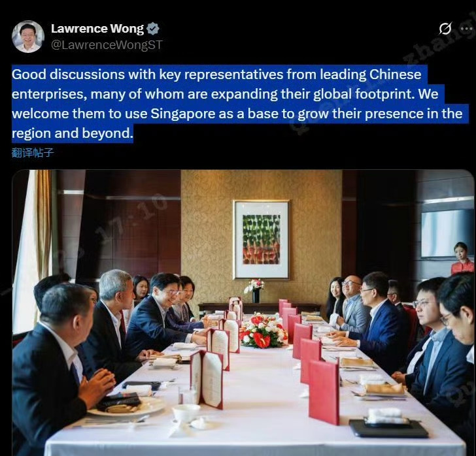Click the word "enterprises" in the tweet
Screen dimensions: 476x456
coord(47,94)
